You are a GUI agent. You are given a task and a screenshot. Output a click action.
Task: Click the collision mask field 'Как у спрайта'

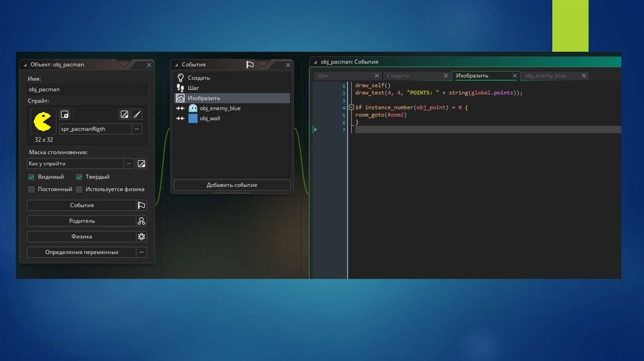pyautogui.click(x=75, y=164)
